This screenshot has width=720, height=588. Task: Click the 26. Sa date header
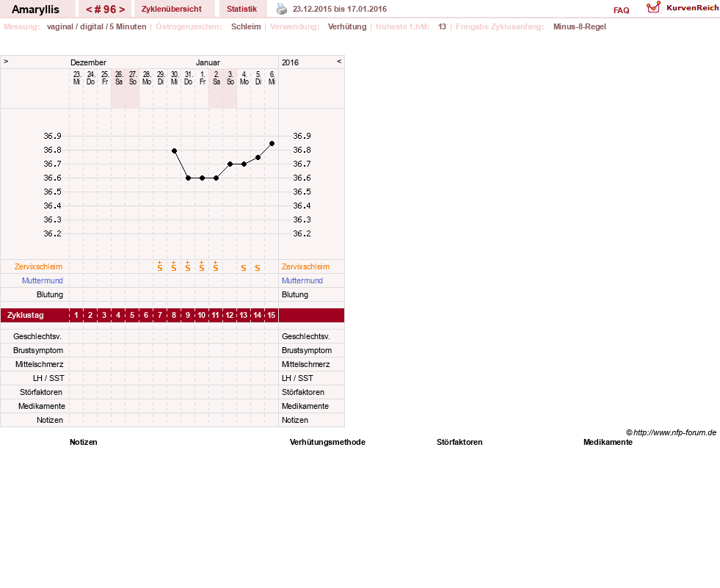pos(118,78)
